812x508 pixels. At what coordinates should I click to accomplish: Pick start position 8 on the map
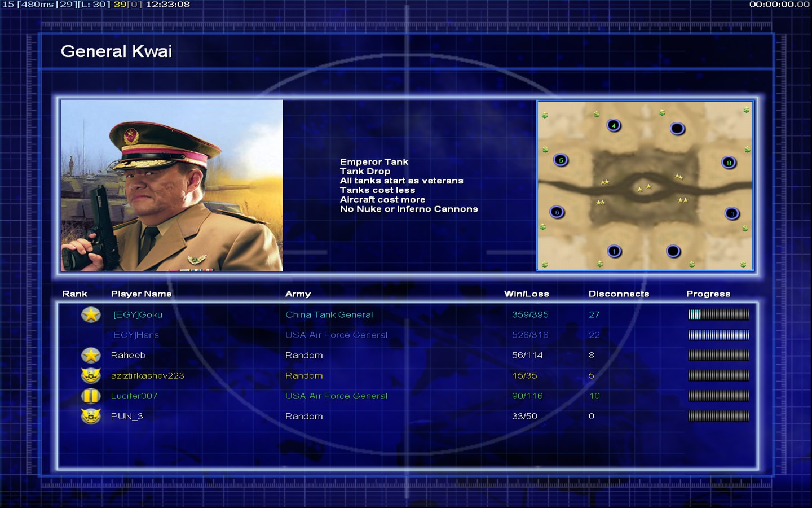pos(729,163)
